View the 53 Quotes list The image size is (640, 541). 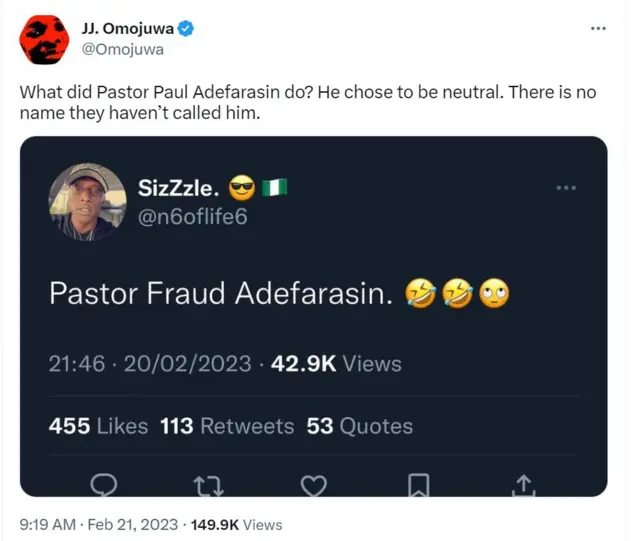pyautogui.click(x=359, y=426)
